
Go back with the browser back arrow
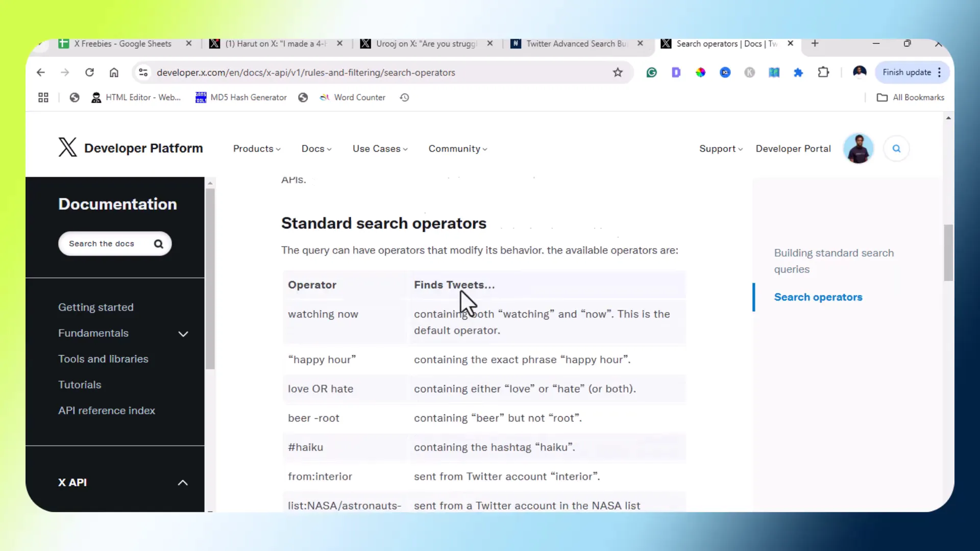point(41,72)
